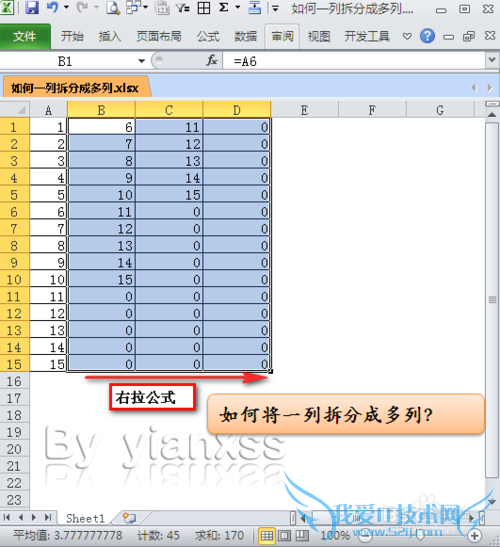Image resolution: width=500 pixels, height=547 pixels.
Task: Open the 文件 (File) tab
Action: coord(25,37)
